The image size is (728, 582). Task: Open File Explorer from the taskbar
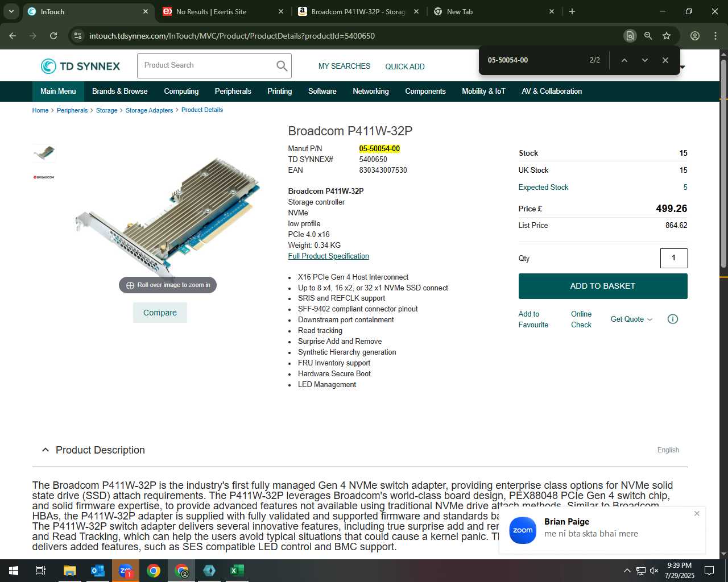(x=69, y=571)
